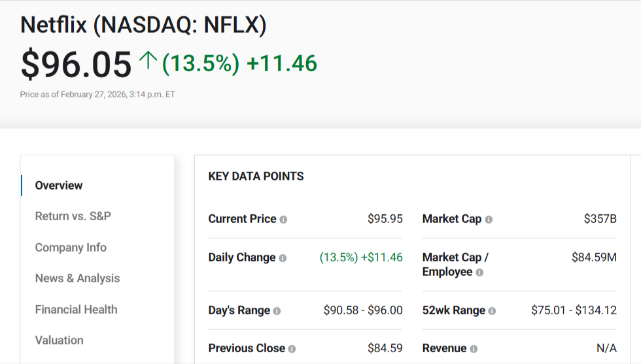The width and height of the screenshot is (641, 364).
Task: Click the $96.05 large stock price
Action: pos(76,64)
